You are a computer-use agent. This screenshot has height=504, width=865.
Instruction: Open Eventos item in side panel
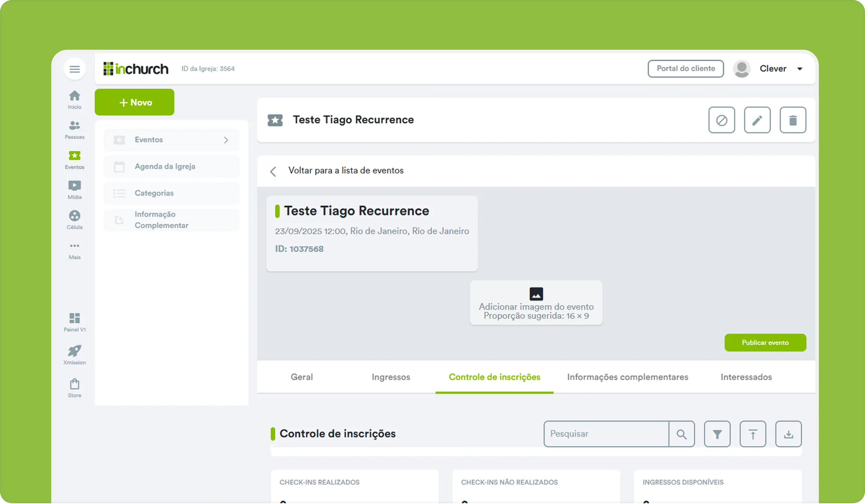(171, 140)
